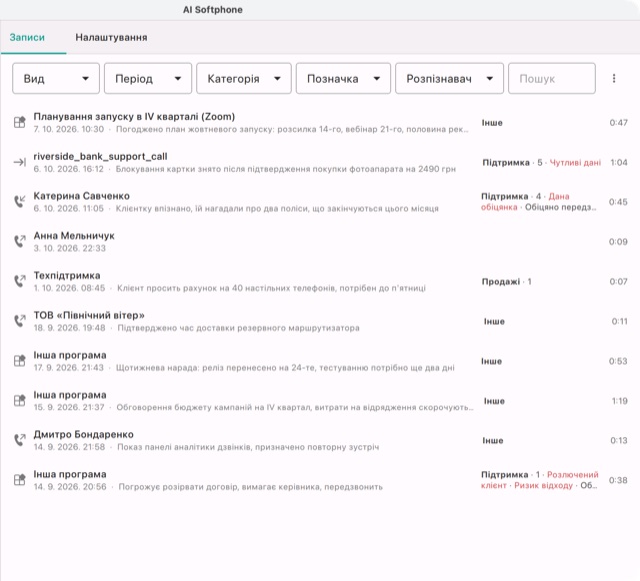Click summary Підтверджено час доставки резервного маршрутизатора
Image resolution: width=640 pixels, height=581 pixels.
point(238,328)
